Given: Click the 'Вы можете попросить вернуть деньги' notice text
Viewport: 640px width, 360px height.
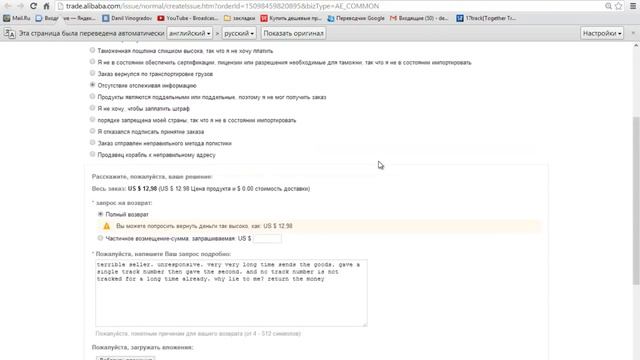Looking at the screenshot, I should [x=204, y=226].
